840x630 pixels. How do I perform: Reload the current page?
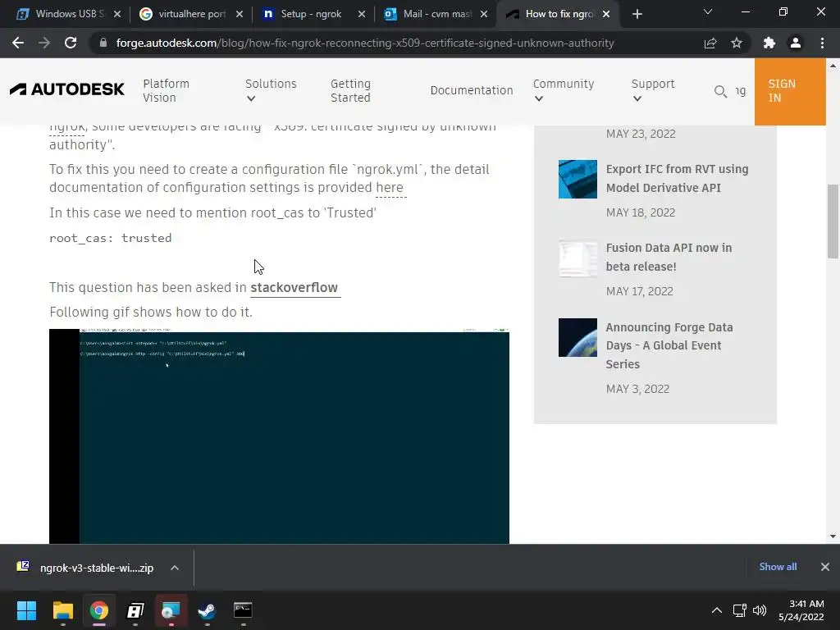pyautogui.click(x=71, y=43)
